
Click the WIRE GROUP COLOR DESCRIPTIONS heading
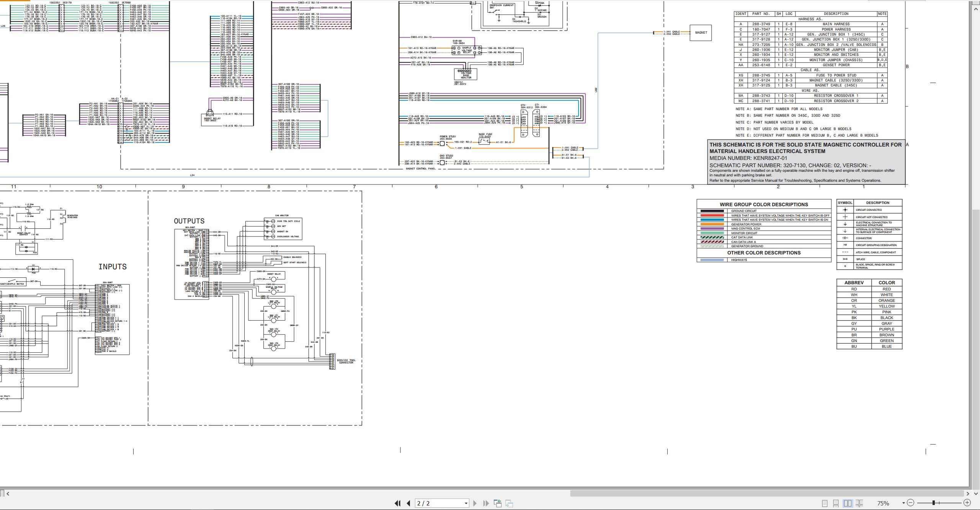click(x=764, y=204)
